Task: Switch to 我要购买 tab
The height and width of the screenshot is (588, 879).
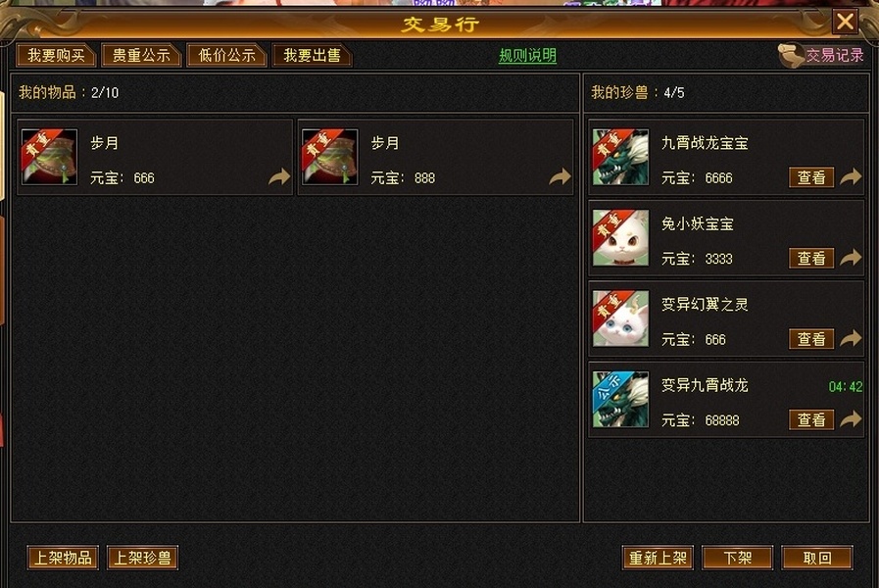Action: pos(56,56)
